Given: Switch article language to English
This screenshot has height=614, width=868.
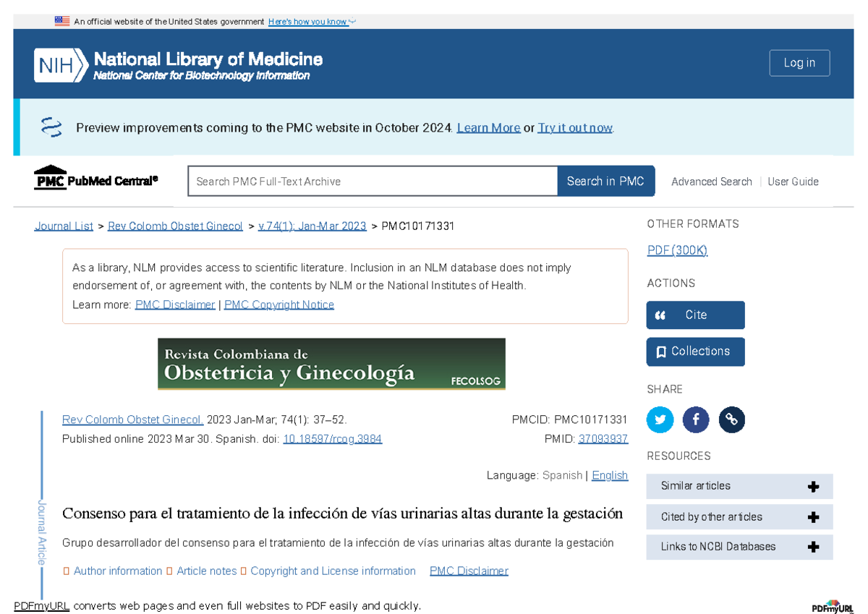Looking at the screenshot, I should (x=609, y=475).
